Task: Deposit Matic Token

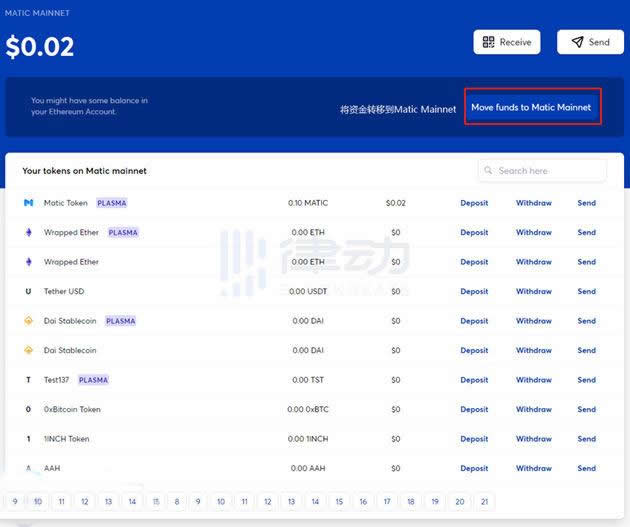Action: 474,203
